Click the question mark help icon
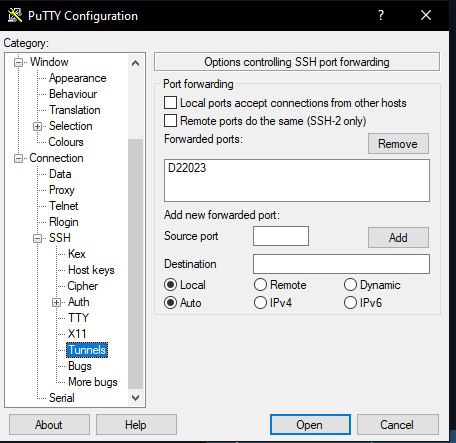Viewport: 456px width, 443px height. click(x=381, y=15)
